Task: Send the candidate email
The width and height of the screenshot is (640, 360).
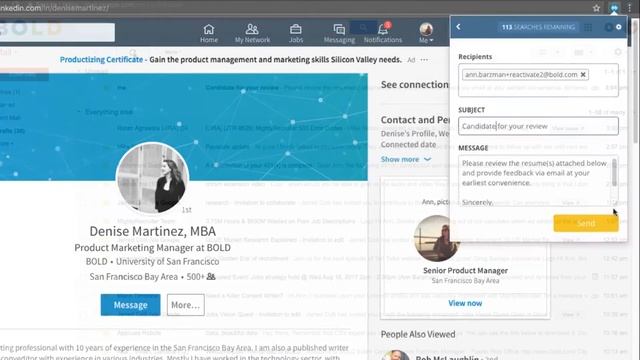Action: (x=586, y=223)
